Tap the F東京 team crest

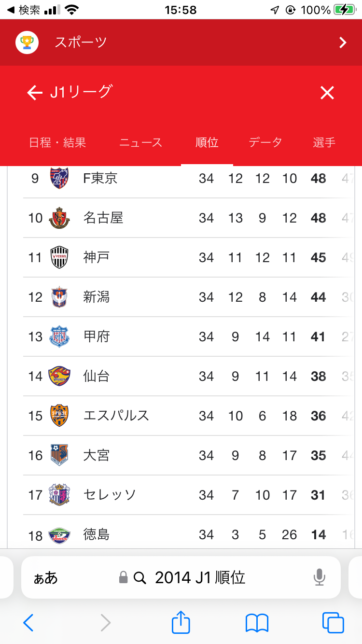tap(60, 179)
